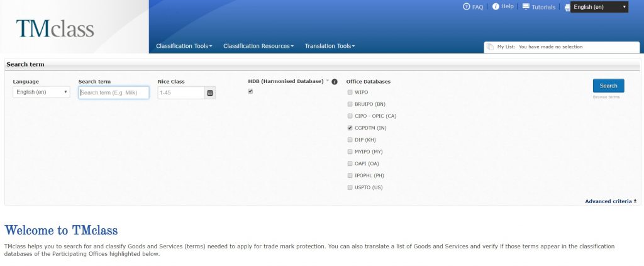644x266 pixels.
Task: Uncheck the HDB Harmonised Database checkbox
Action: [250, 91]
